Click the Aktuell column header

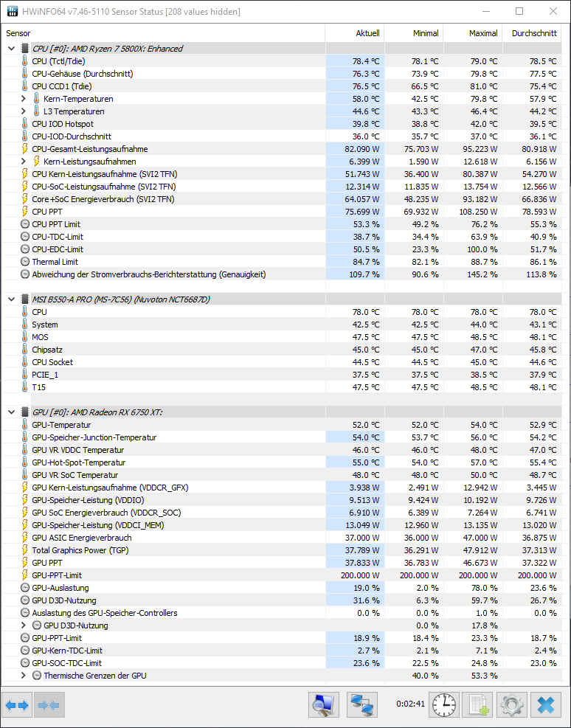coord(355,33)
